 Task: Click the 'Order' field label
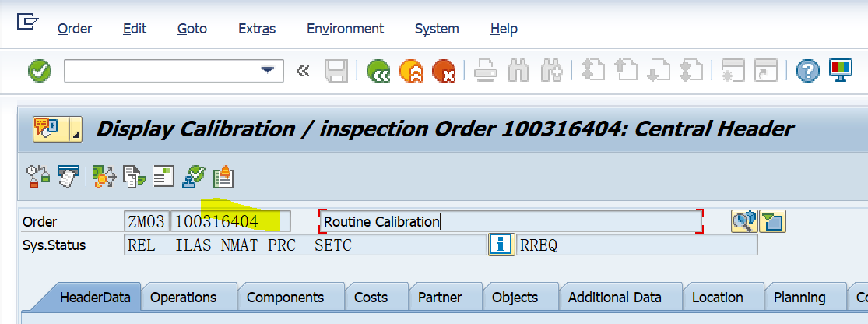[x=40, y=222]
